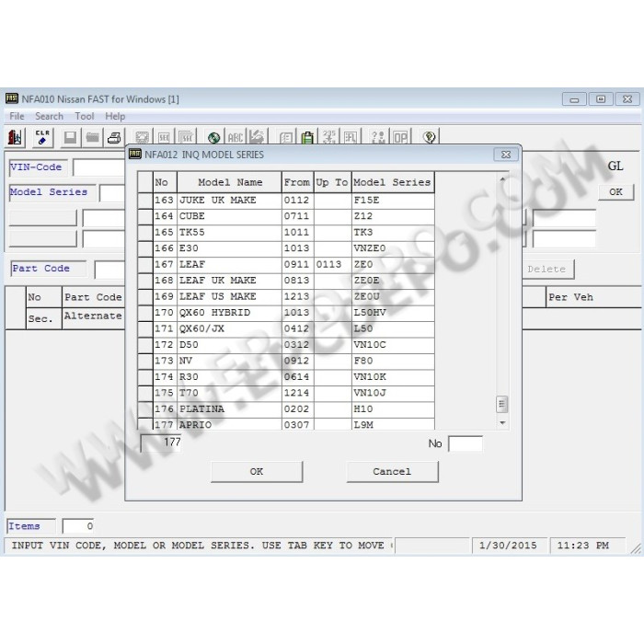Screen dimensions: 644x644
Task: Click the floppy disk save icon
Action: [x=70, y=137]
